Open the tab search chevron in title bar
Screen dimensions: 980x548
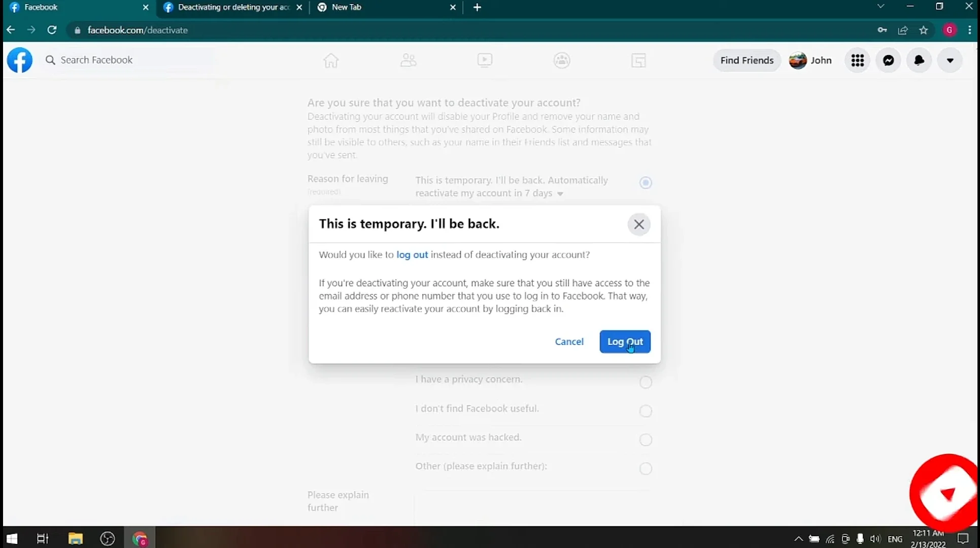(x=881, y=7)
